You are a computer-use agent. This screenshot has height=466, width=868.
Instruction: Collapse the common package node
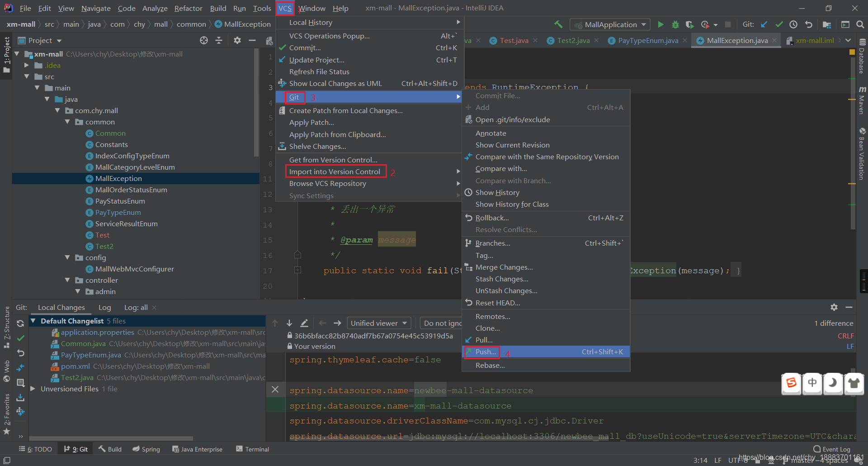click(x=67, y=122)
